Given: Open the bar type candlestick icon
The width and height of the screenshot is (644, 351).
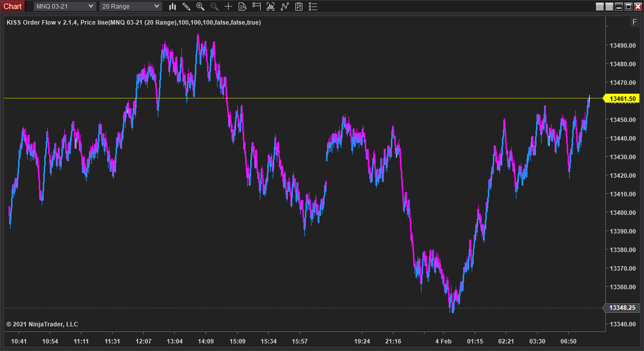Looking at the screenshot, I should (172, 6).
